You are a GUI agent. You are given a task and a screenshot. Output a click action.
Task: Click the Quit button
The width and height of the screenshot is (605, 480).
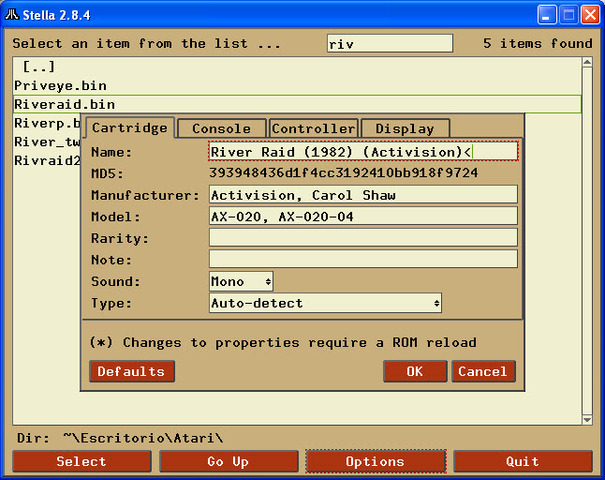[x=522, y=461]
